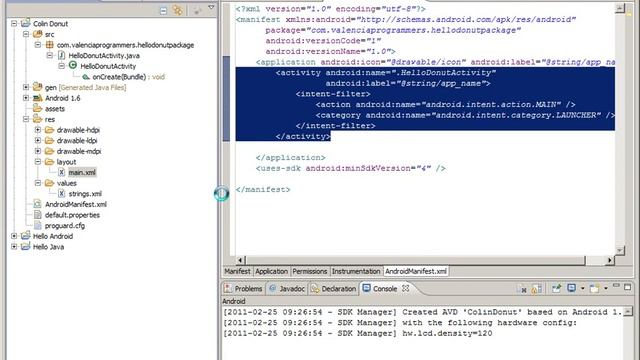
Task: Click Clear Console icon
Action: click(x=521, y=289)
